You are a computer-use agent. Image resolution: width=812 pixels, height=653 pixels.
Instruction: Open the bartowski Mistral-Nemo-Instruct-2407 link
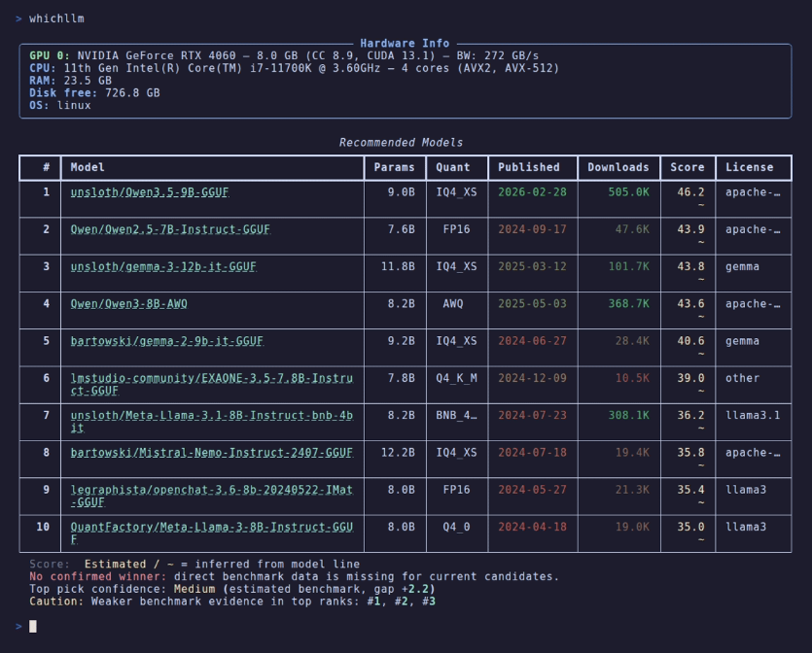coord(212,453)
